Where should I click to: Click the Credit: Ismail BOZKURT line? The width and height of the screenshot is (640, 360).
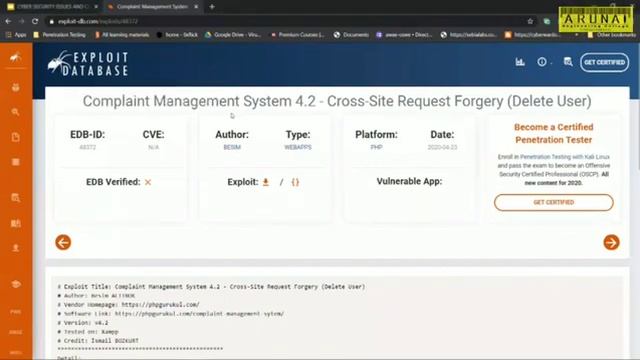click(x=98, y=340)
